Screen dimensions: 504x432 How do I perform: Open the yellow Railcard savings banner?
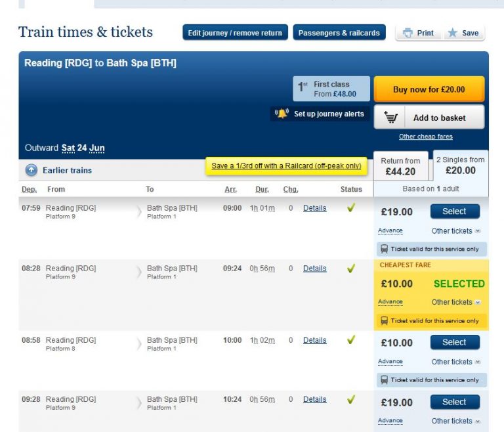pyautogui.click(x=286, y=166)
